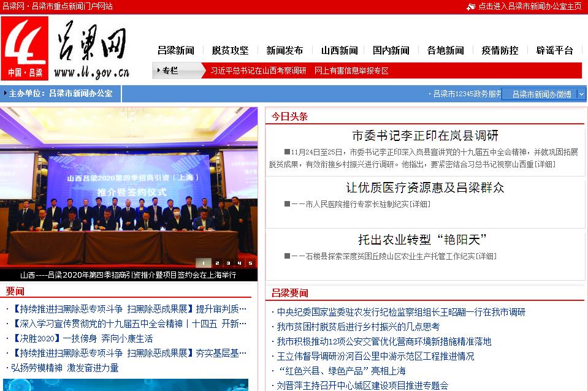The width and height of the screenshot is (588, 391).
Task: Click the 要闻 section heading
Action: click(15, 291)
